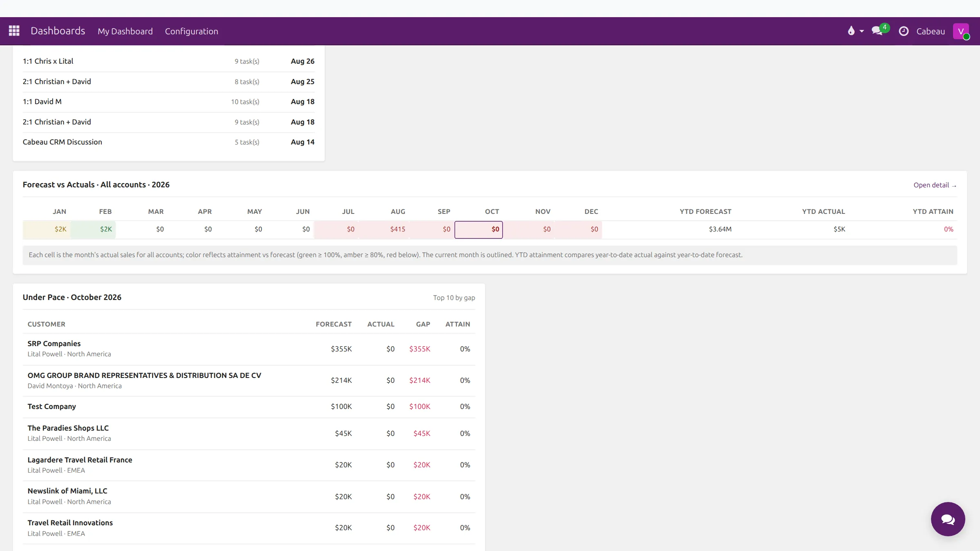980x551 pixels.
Task: Open the Configuration menu
Action: coord(191,31)
